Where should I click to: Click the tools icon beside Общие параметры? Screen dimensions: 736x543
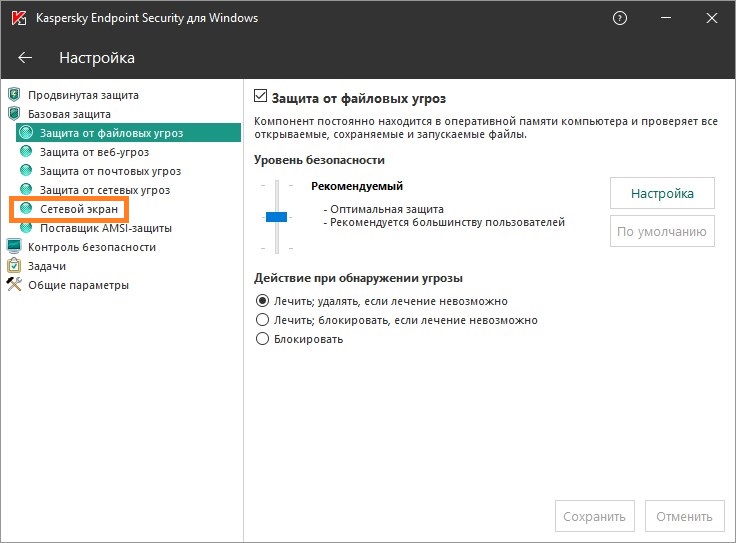14,285
